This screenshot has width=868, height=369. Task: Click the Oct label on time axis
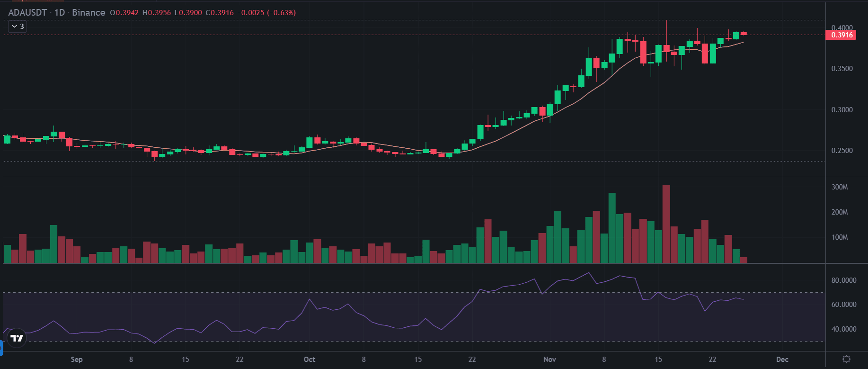tap(310, 360)
